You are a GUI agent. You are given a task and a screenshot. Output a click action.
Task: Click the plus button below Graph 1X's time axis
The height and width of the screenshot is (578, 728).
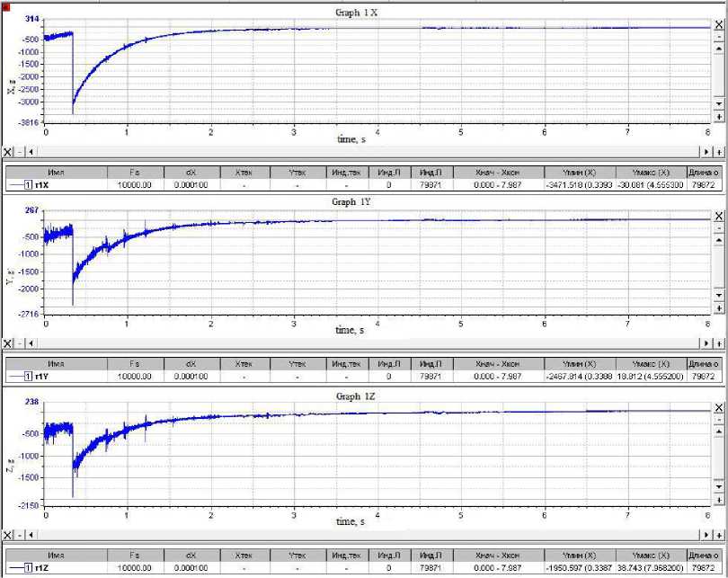[719, 152]
